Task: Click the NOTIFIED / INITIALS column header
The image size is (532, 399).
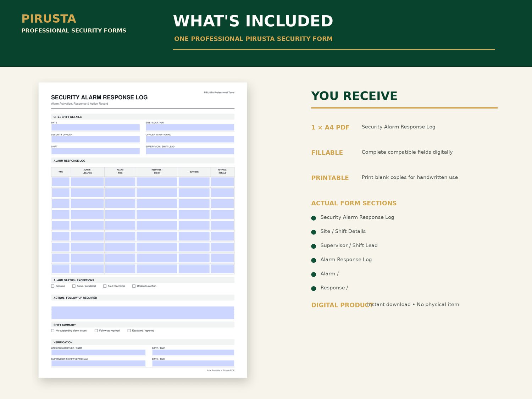Action: click(x=222, y=172)
